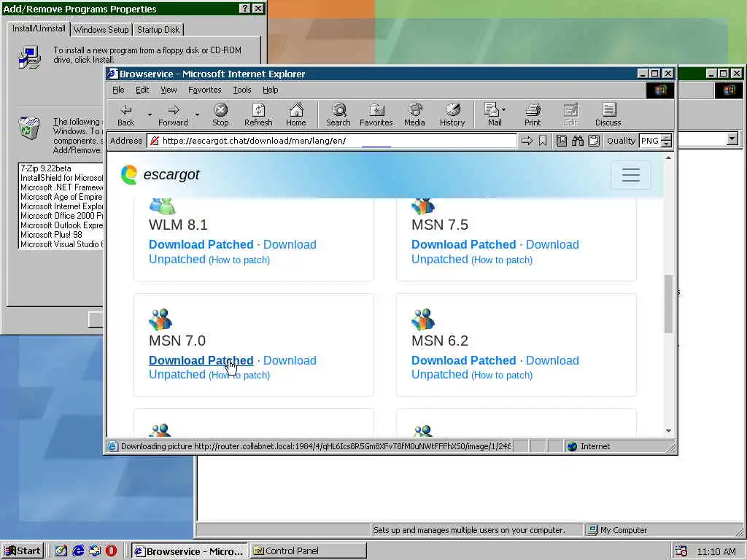Open the Edit menu
The height and width of the screenshot is (560, 747).
[142, 90]
